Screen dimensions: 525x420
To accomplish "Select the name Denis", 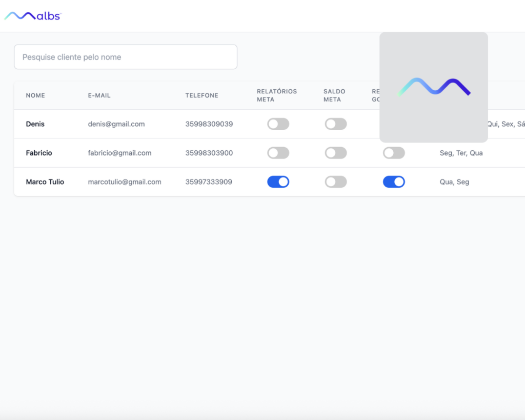I will point(35,124).
